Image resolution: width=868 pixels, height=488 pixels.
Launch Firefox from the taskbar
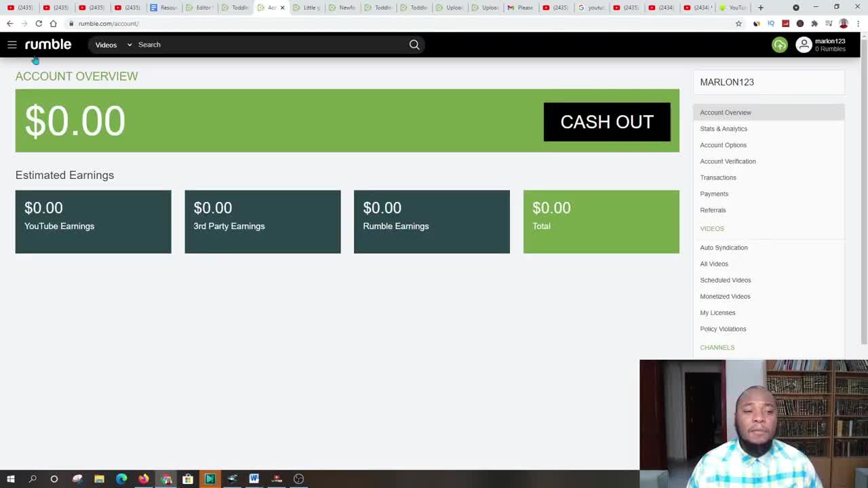(144, 479)
